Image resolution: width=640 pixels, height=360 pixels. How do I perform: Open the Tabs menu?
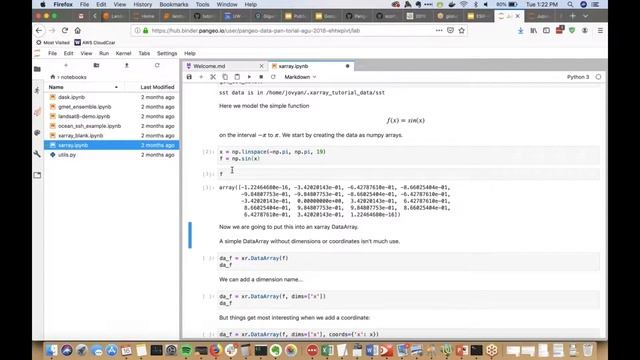coord(144,53)
